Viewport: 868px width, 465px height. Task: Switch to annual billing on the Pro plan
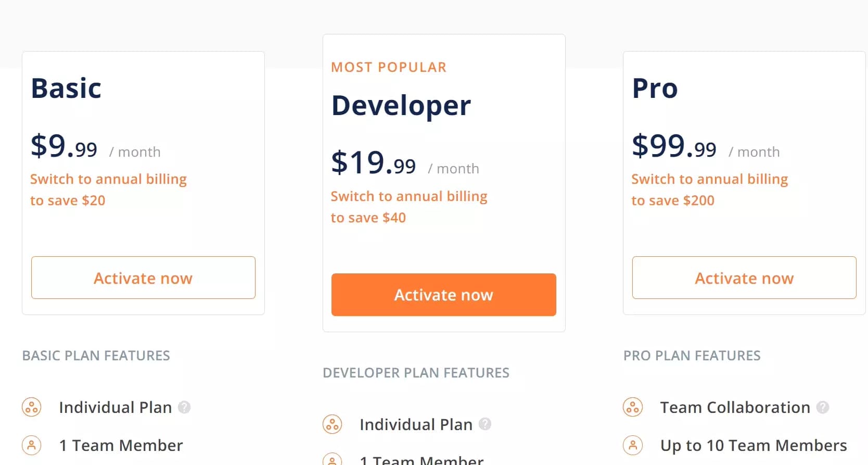[709, 189]
